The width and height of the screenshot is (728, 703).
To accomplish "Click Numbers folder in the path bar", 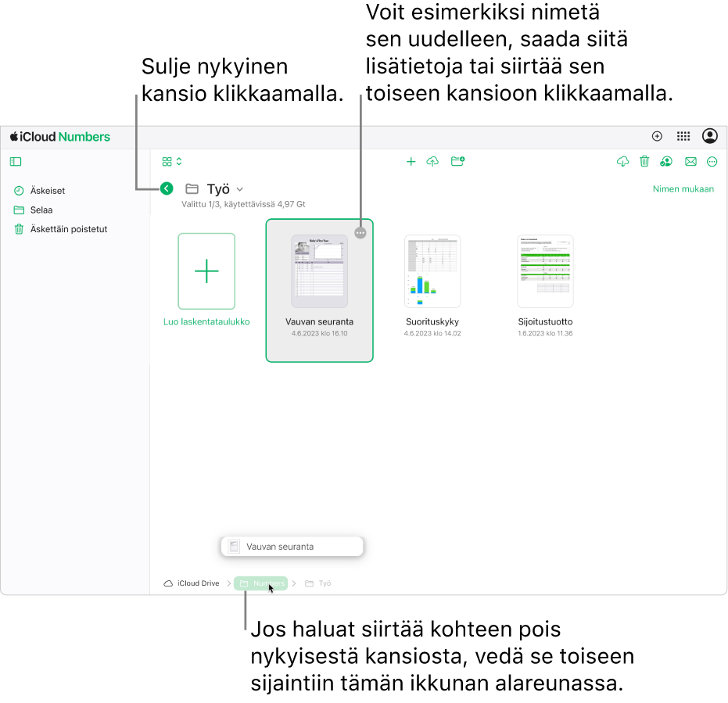I will (x=261, y=583).
